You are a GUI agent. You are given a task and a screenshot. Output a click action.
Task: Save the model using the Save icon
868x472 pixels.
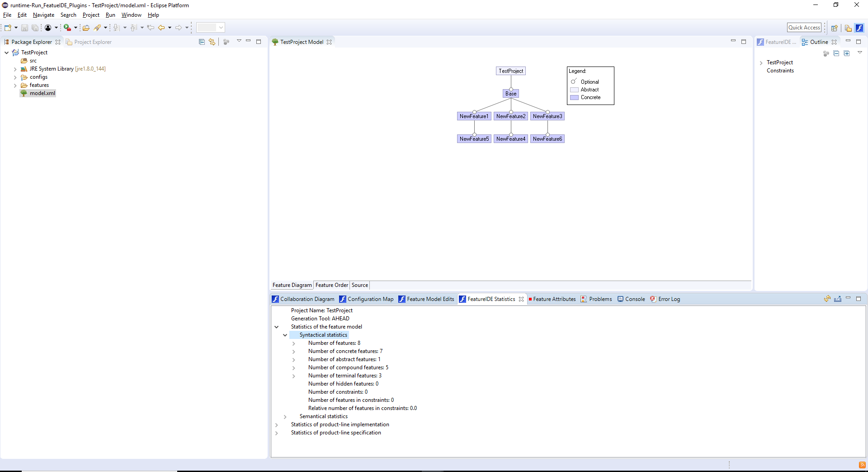click(24, 28)
